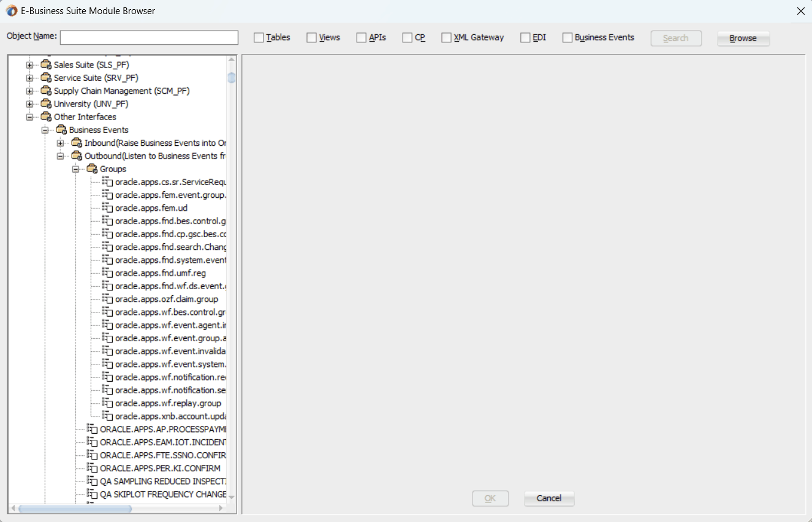Screen dimensions: 812x522
Task: Click the icon beside oracle.apps.wf.event.invalida
Action: point(107,351)
